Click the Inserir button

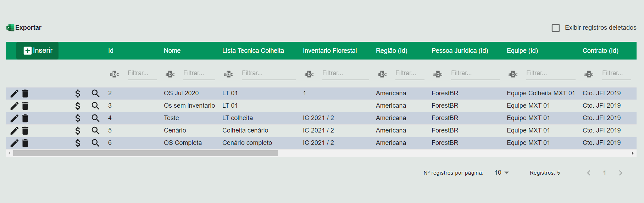[x=38, y=51]
